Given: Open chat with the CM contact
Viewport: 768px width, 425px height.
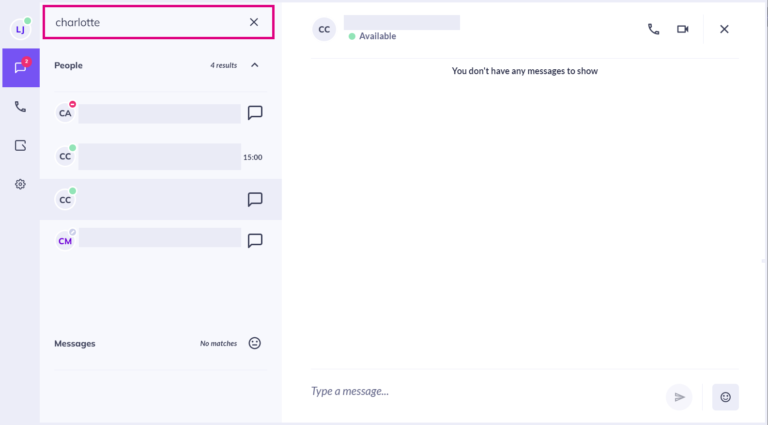Looking at the screenshot, I should coord(255,240).
